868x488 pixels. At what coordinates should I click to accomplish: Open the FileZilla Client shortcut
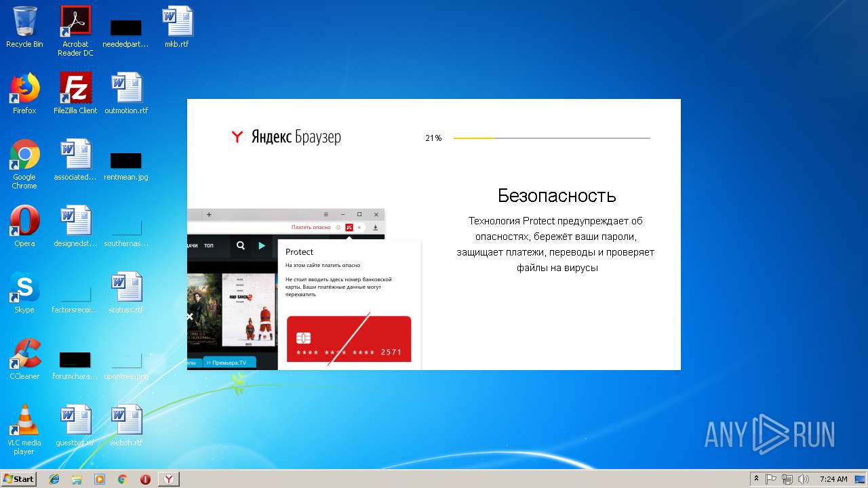[75, 94]
